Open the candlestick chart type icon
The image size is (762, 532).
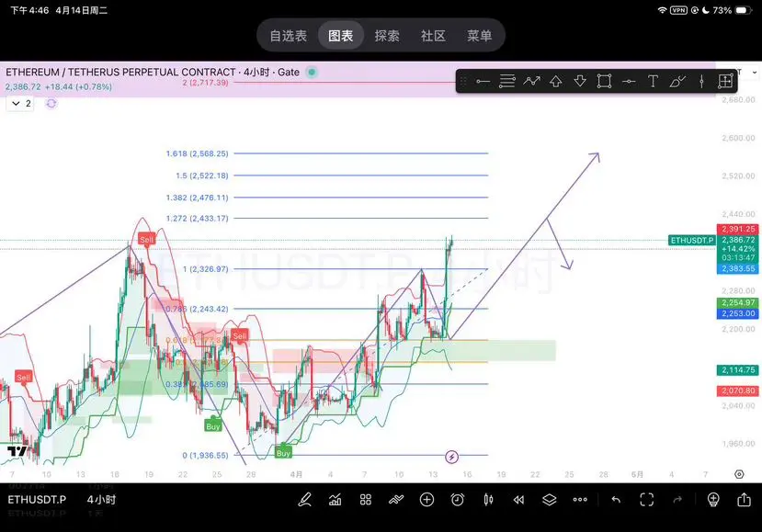coord(488,500)
